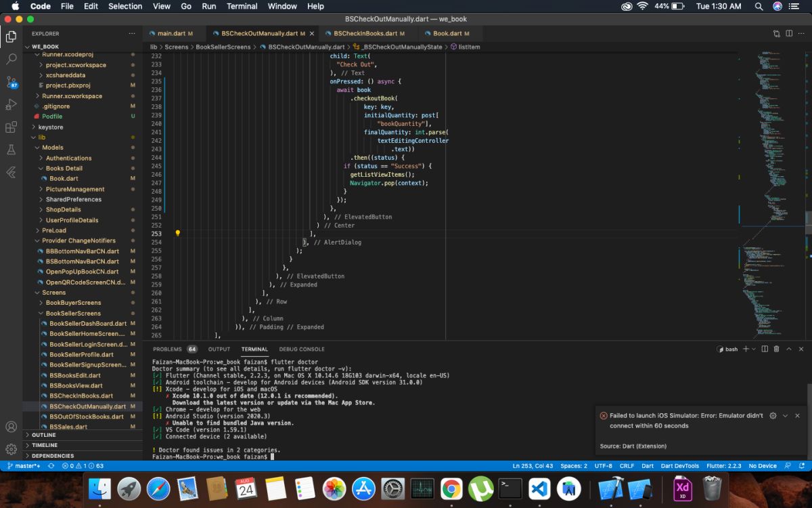
Task: Open Source Control view with 87 badge
Action: (11, 82)
